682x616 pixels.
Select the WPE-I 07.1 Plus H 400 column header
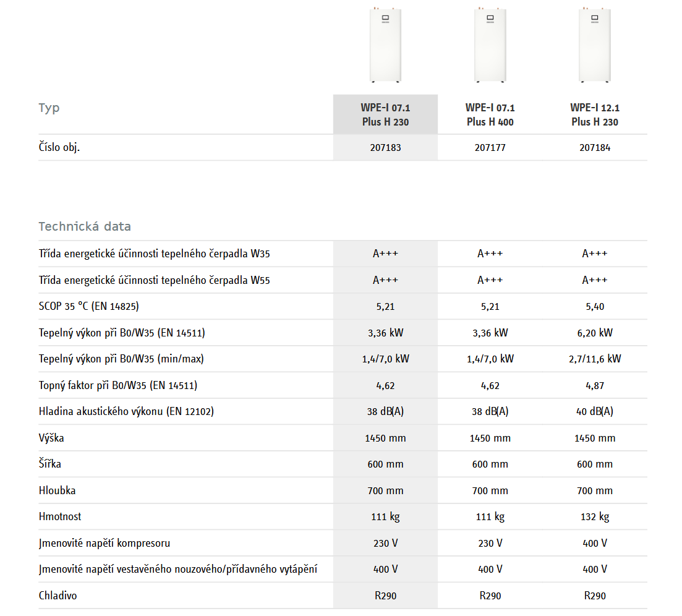490,114
